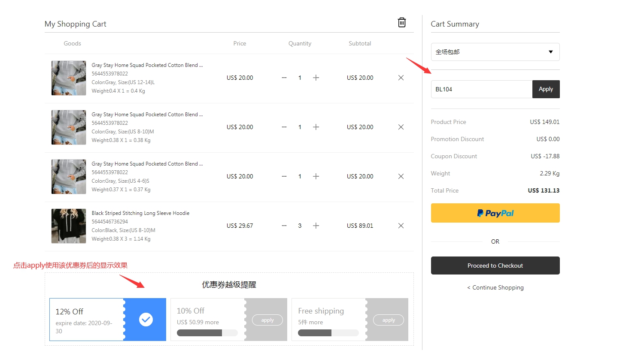Decrease quantity of Black Striped Hoodie
The image size is (644, 353).
click(x=284, y=226)
